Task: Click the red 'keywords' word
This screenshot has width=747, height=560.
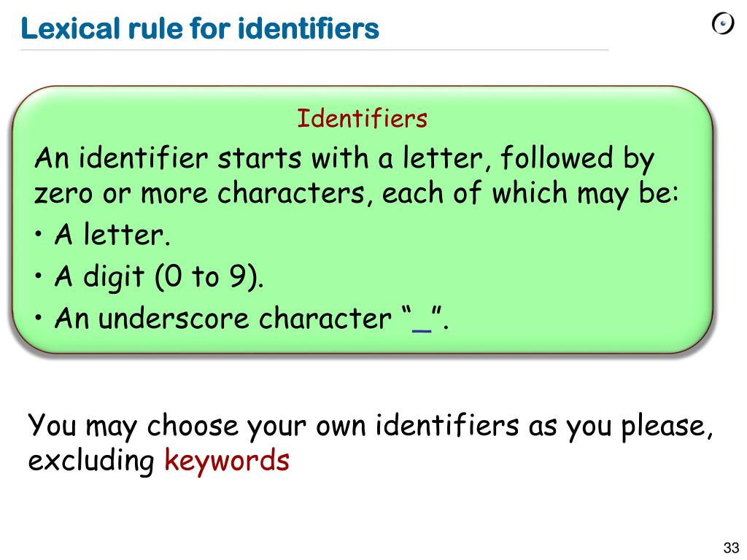Action: point(227,461)
